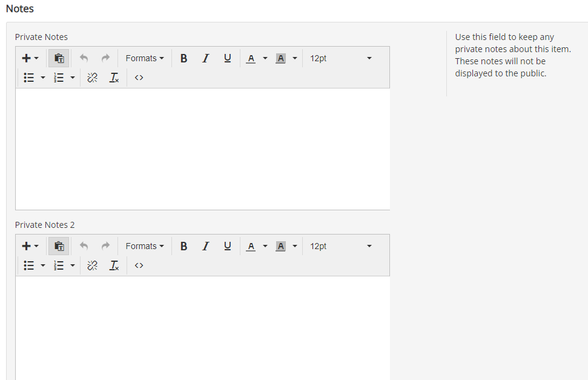Apply bold in Private Notes 2 editor
The height and width of the screenshot is (380, 588).
point(183,246)
